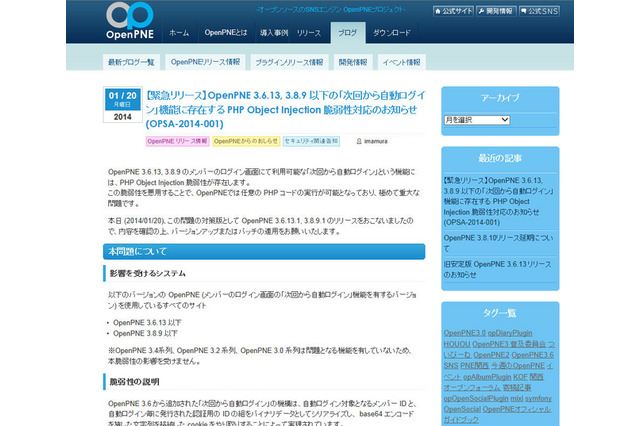
Task: Click the OpenPNE3 普及委員会 tag
Action: pyautogui.click(x=509, y=344)
